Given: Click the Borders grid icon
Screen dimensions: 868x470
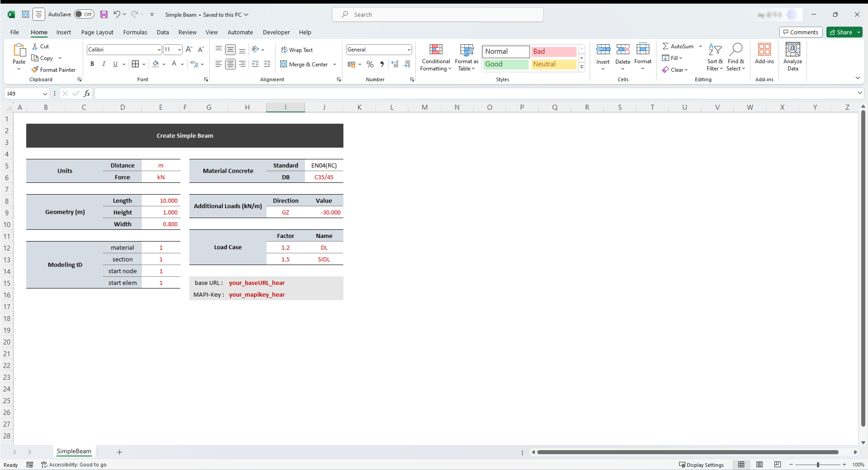Looking at the screenshot, I should click(x=136, y=64).
